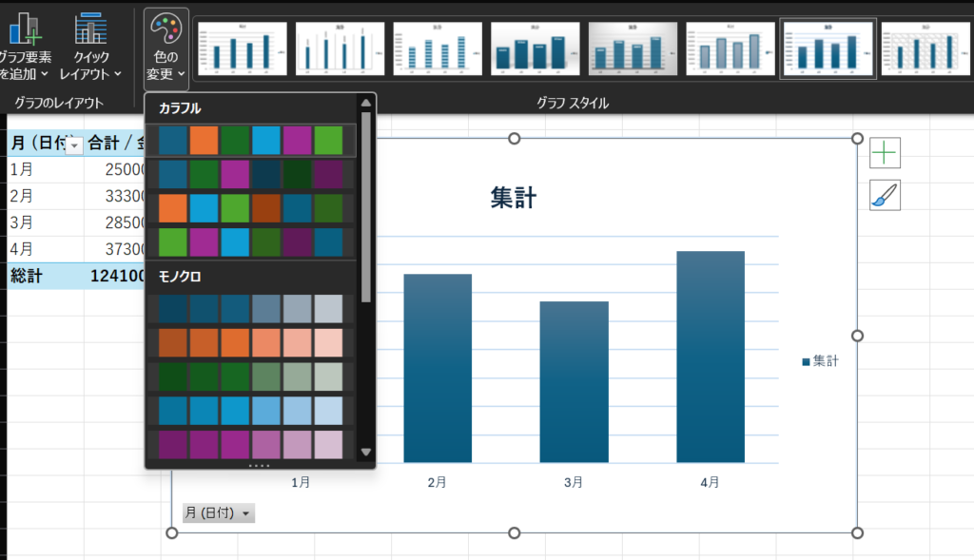Select the first chart style thumbnail
974x560 pixels.
pyautogui.click(x=242, y=48)
